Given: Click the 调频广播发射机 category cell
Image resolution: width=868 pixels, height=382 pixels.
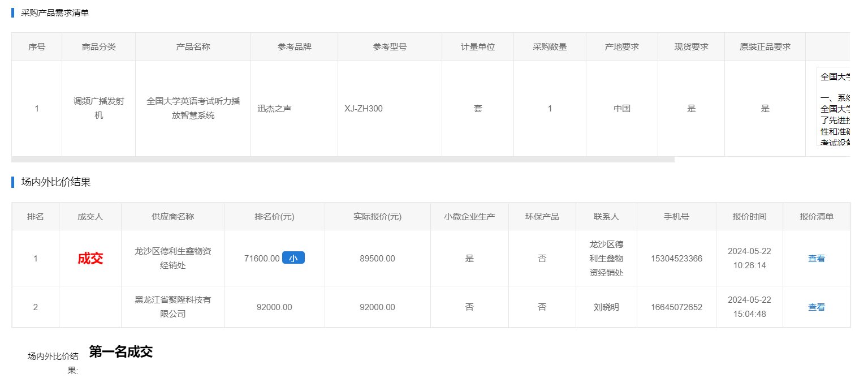Looking at the screenshot, I should tap(98, 108).
